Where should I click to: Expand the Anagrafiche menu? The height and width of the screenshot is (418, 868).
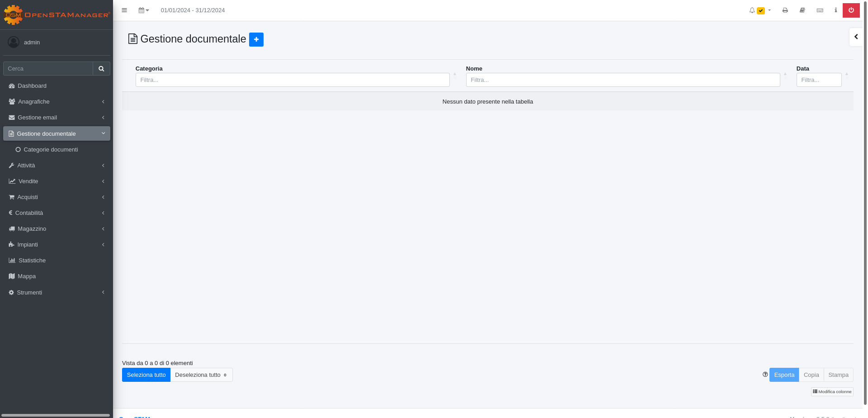click(57, 102)
